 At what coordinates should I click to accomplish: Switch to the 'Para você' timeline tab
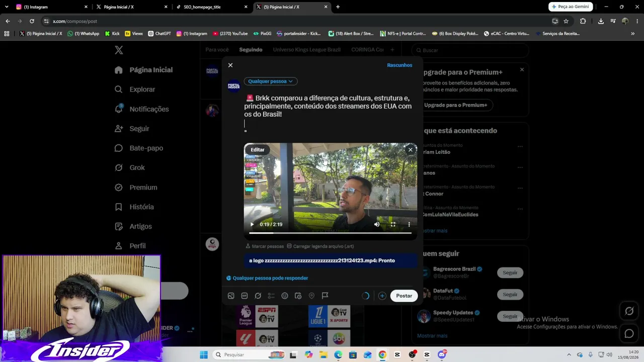click(x=217, y=50)
